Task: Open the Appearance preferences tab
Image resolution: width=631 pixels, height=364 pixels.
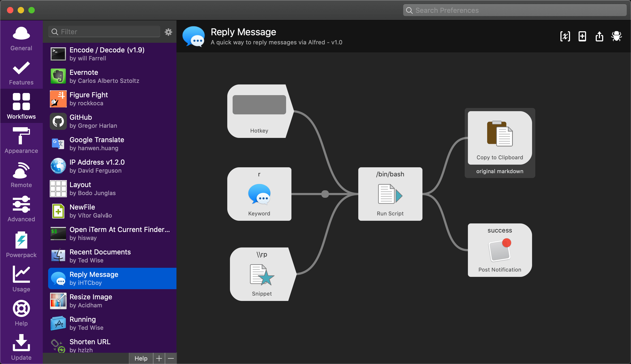Action: coord(21,141)
